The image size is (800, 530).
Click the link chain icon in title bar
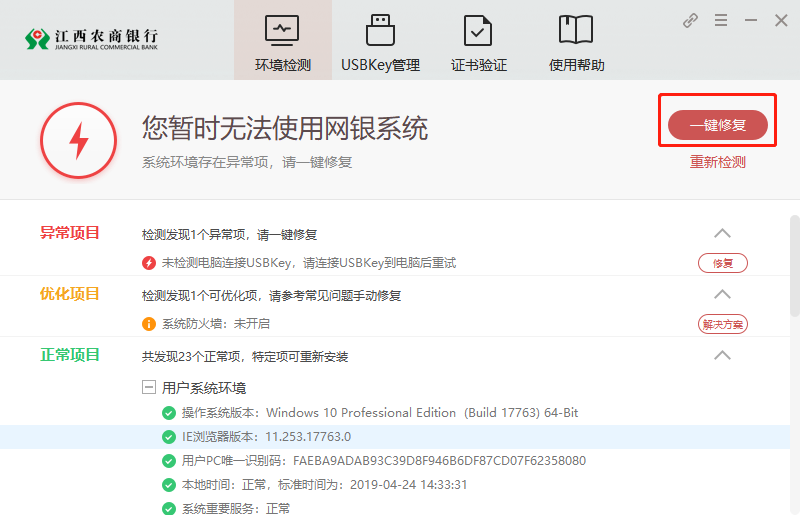pyautogui.click(x=690, y=20)
